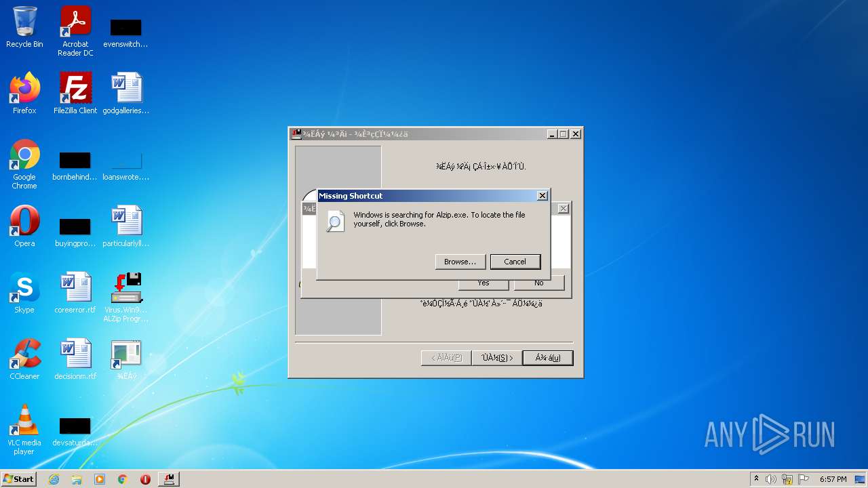Open network status tray icon

point(787,479)
